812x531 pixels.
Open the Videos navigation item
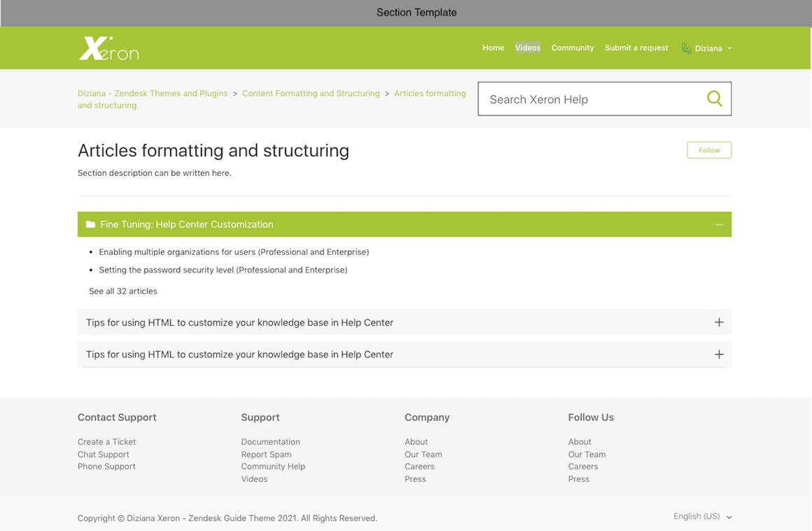[528, 48]
